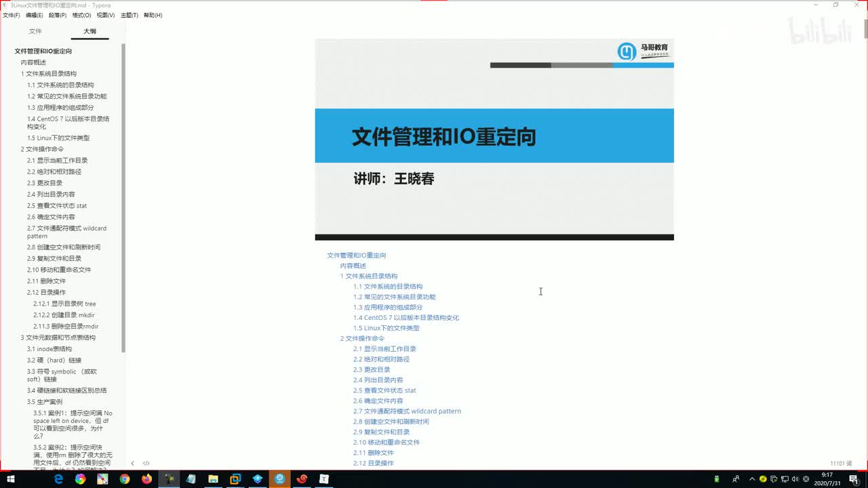Show hidden system tray icons
Viewport: 868px width, 488px height.
(752, 479)
